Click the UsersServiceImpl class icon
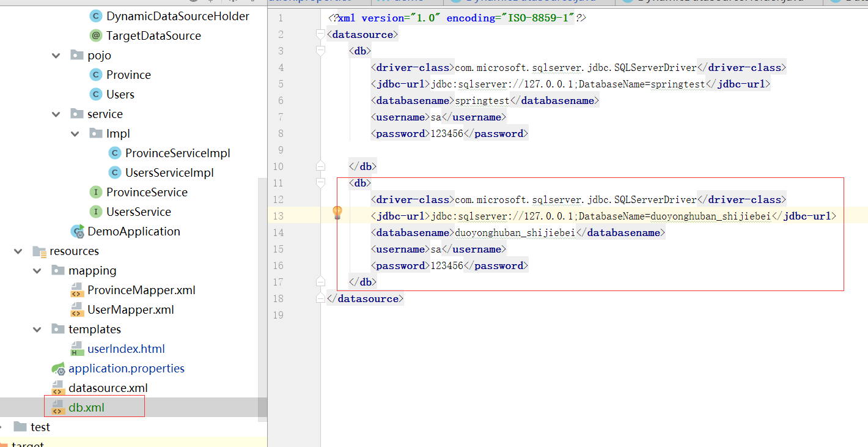Image resolution: width=868 pixels, height=447 pixels. (x=114, y=172)
